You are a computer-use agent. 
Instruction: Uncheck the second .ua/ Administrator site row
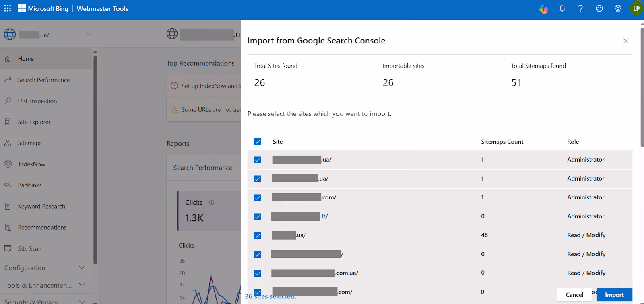pos(258,179)
